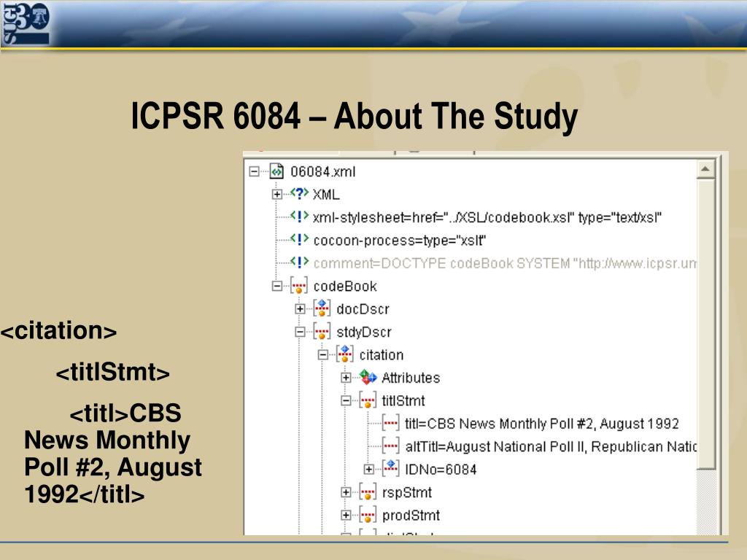Screen dimensions: 747x560
Task: Expand the prodStmt node
Action: [x=346, y=516]
